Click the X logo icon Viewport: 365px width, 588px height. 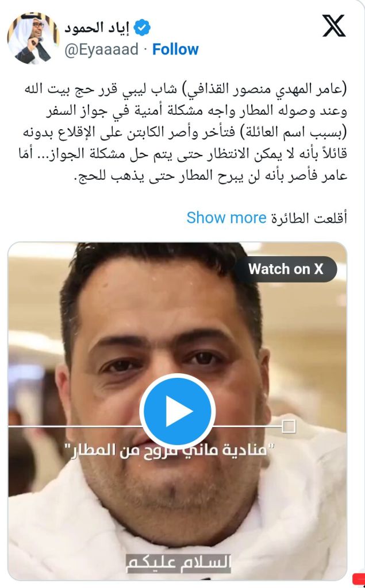334,26
